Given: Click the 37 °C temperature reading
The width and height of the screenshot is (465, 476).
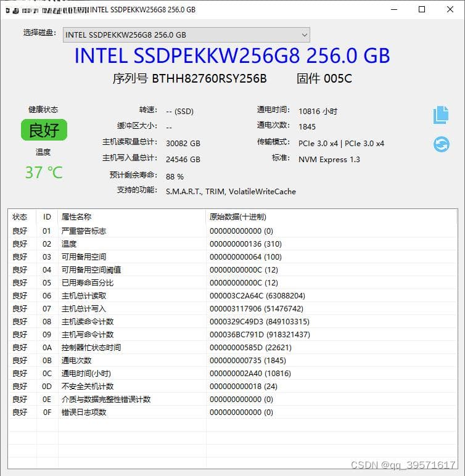Looking at the screenshot, I should coord(44,173).
